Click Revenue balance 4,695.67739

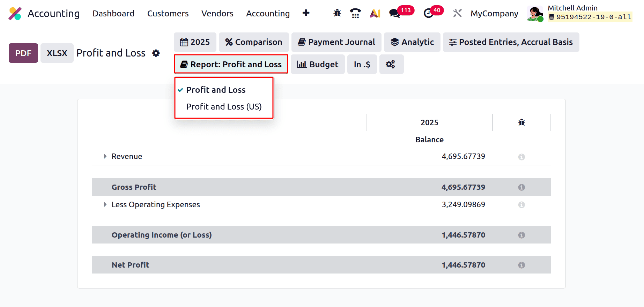464,156
